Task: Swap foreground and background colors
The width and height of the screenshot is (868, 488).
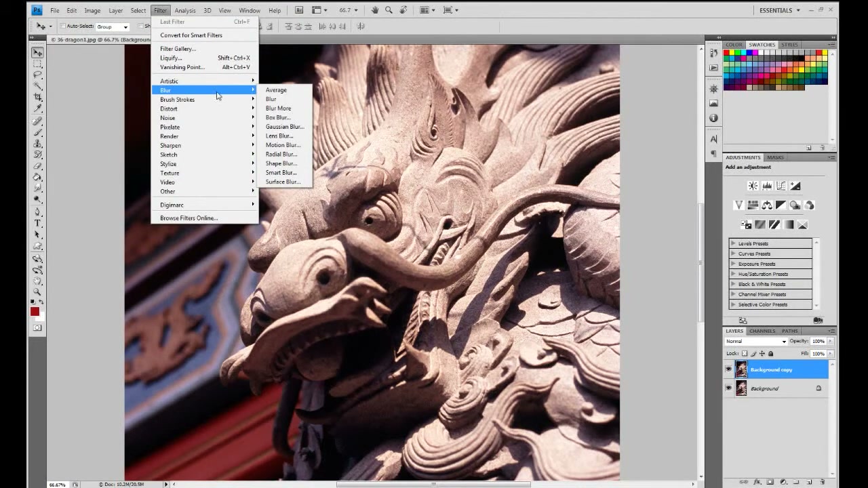Action: pos(41,302)
